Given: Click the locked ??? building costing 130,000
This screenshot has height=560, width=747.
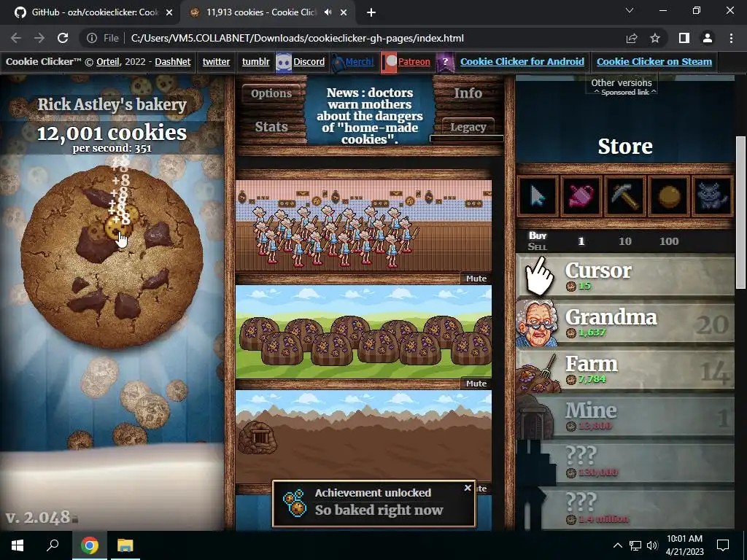Looking at the screenshot, I should point(625,463).
